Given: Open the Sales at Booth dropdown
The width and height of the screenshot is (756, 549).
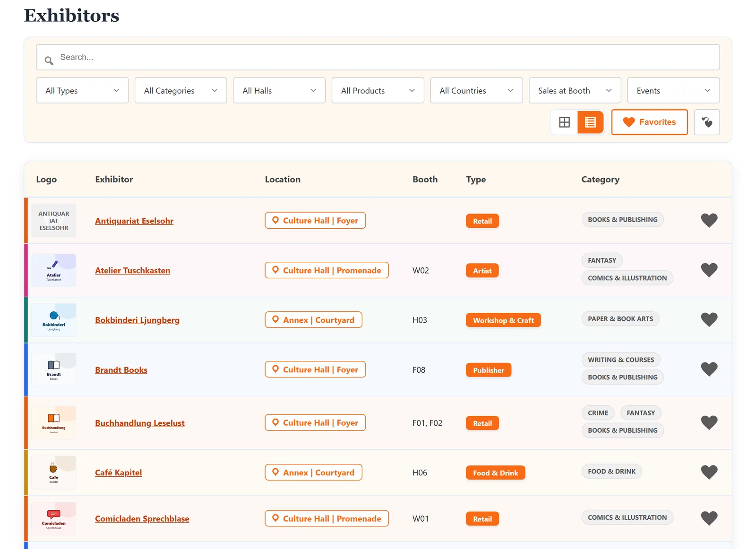Looking at the screenshot, I should pyautogui.click(x=575, y=90).
